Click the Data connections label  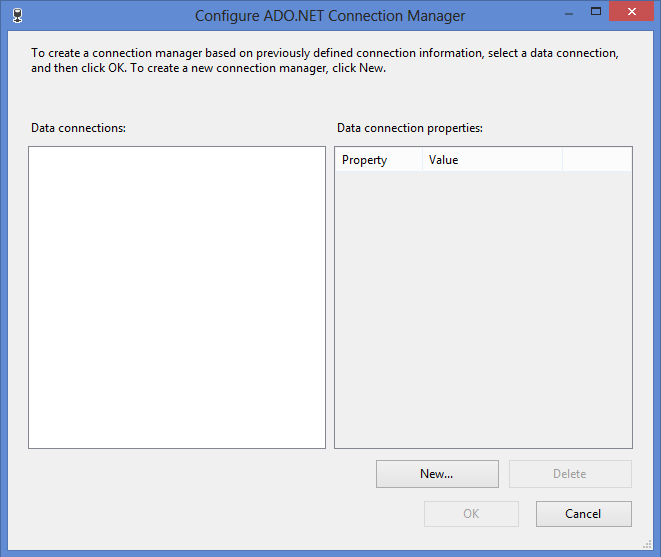click(x=78, y=128)
